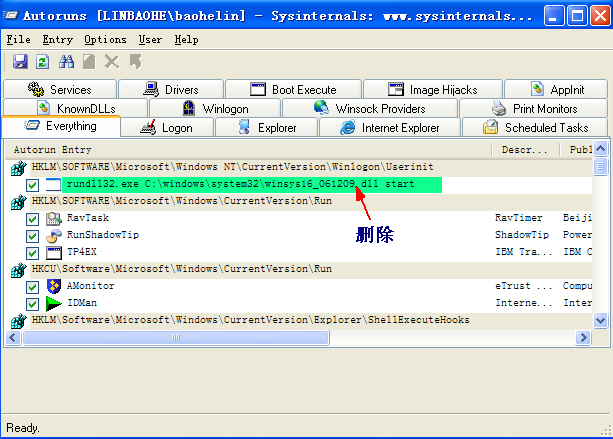613x439 pixels.
Task: Switch to the Internet Explorer tab
Action: (x=389, y=127)
